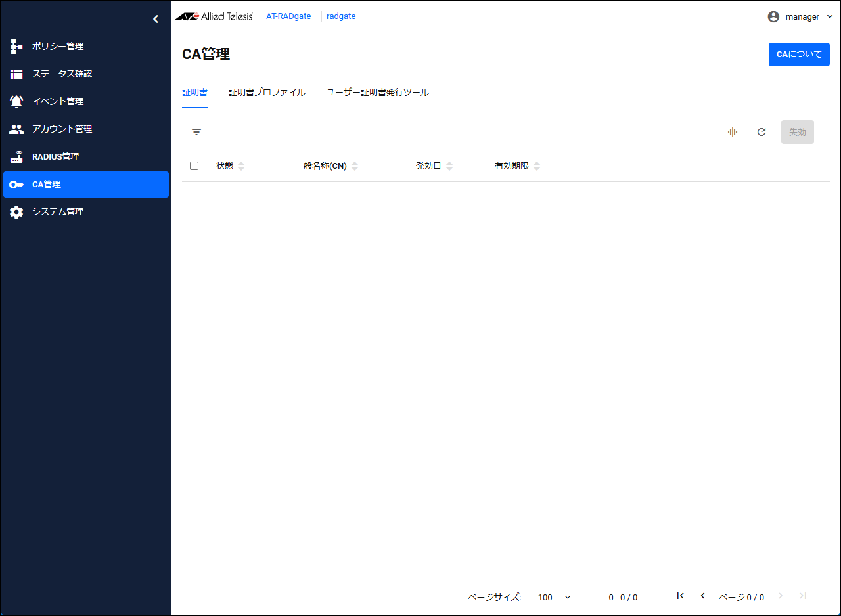Screen dimensions: 841x616
Task: Switch to the ユーザー証明書発行ツール tab
Action: point(378,93)
